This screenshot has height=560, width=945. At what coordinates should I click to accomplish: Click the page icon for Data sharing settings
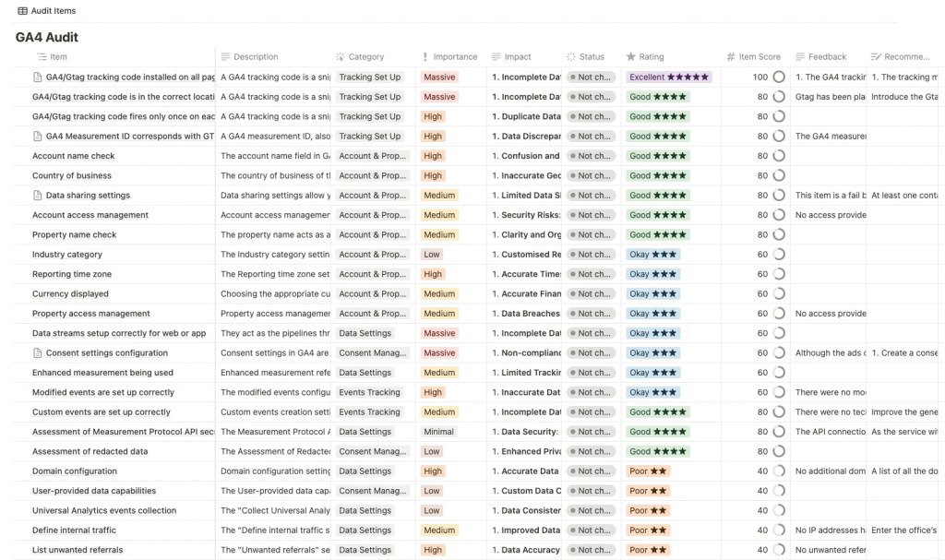coord(38,196)
